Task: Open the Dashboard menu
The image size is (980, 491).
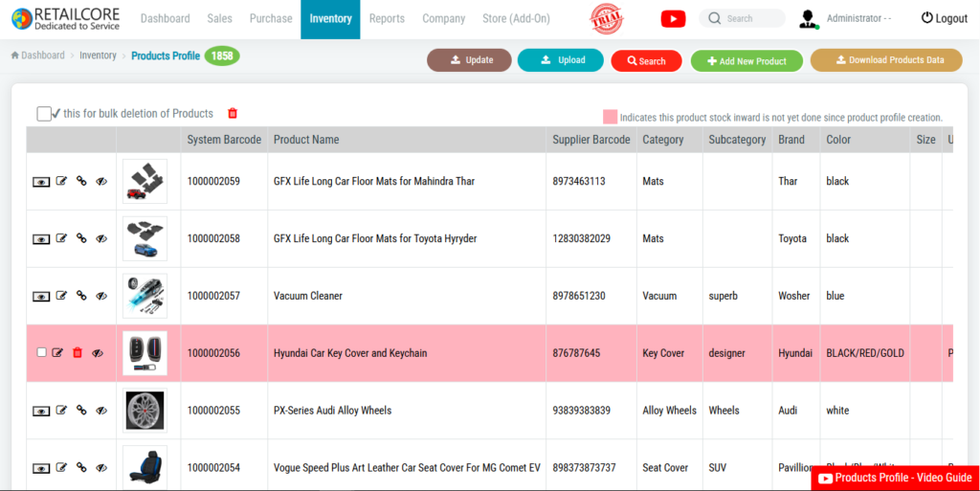Action: 165,19
